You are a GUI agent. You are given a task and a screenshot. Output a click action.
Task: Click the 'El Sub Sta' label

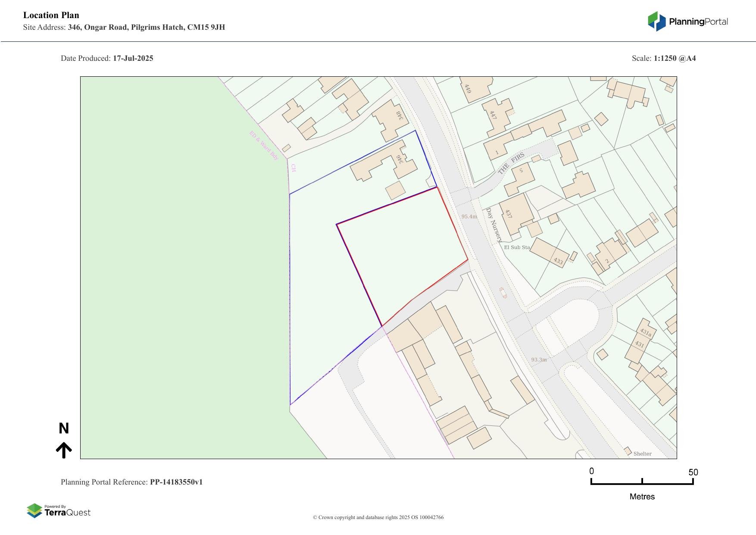coord(517,247)
